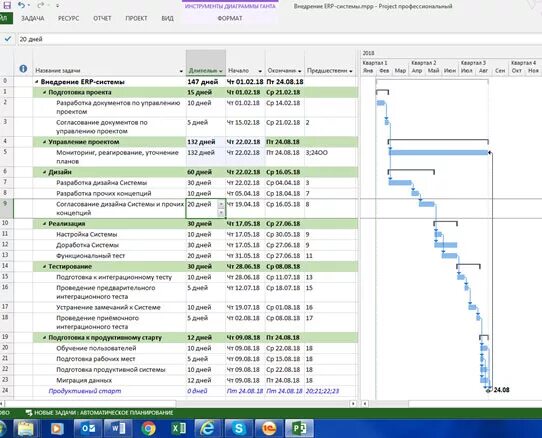Open the media player taskbar icon
This screenshot has height=438, width=542.
coord(57,429)
